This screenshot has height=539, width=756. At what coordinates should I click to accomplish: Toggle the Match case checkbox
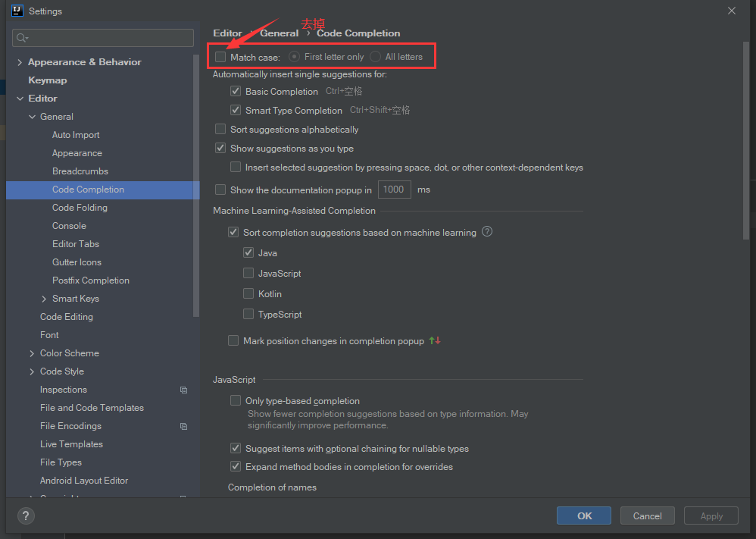[x=220, y=57]
